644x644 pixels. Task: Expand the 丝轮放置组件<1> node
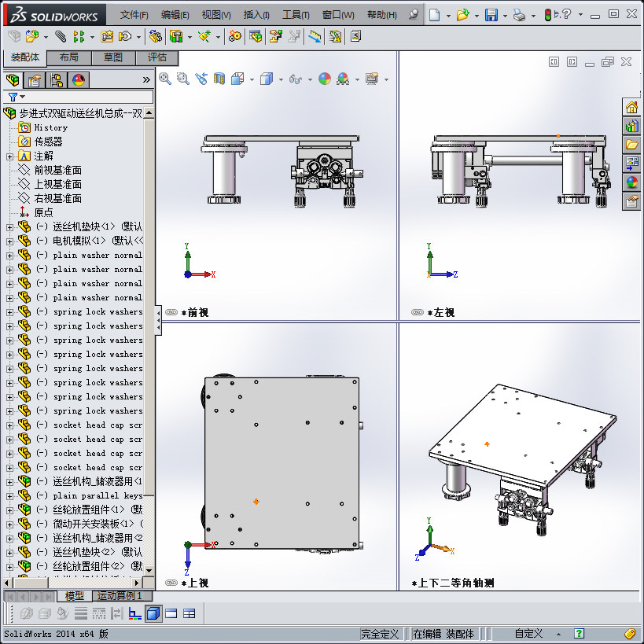pyautogui.click(x=10, y=510)
